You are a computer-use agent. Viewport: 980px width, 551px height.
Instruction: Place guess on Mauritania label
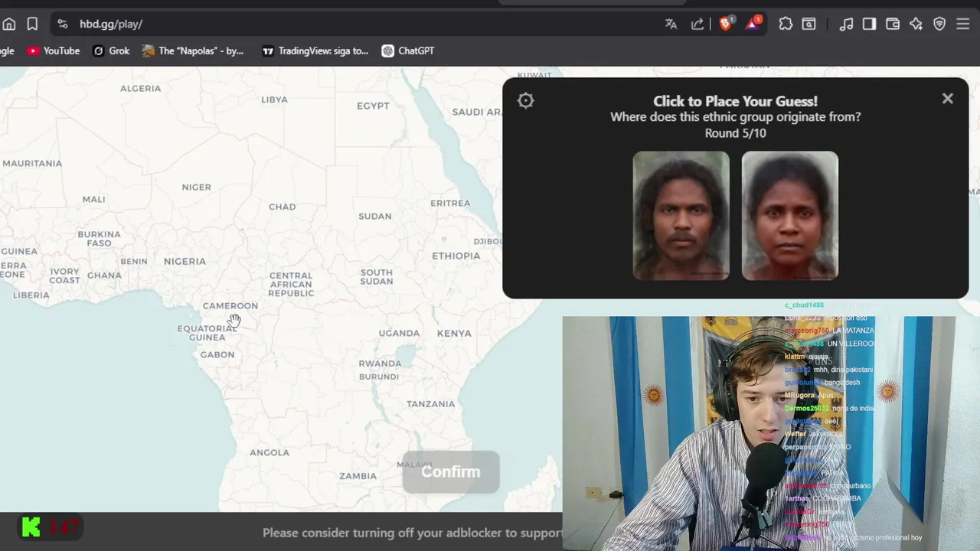coord(32,163)
